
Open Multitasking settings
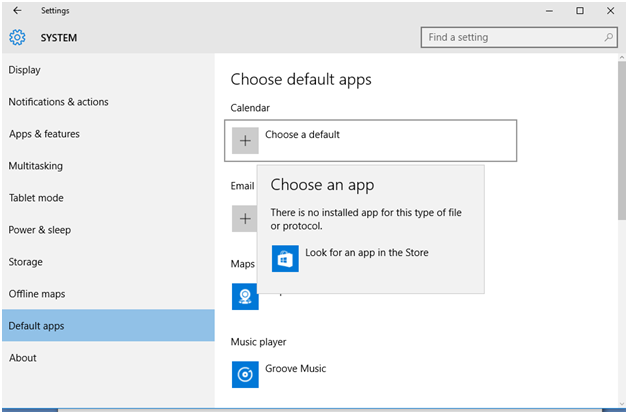tap(36, 166)
